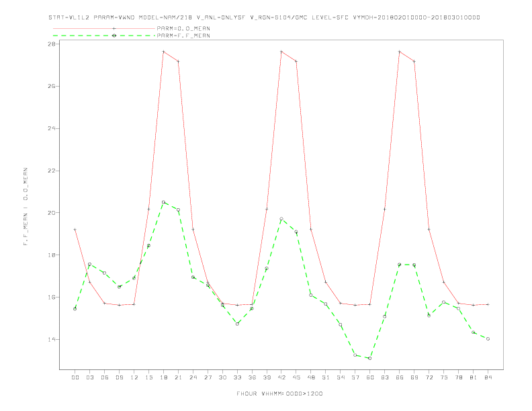Click x-axis forecast hour label 00
Screen dimensions: 532x411
(75, 377)
